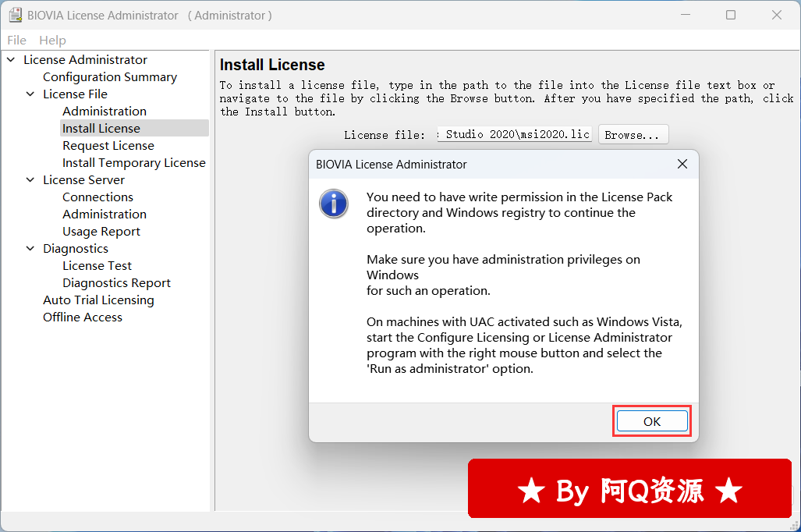The width and height of the screenshot is (801, 532).
Task: Select Configuration Summary in the tree
Action: [x=109, y=77]
